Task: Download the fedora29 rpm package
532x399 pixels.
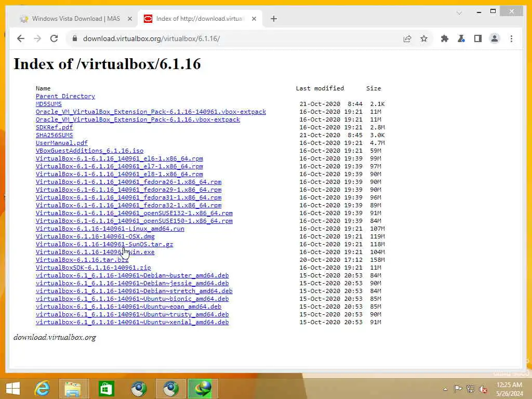Action: pos(129,190)
